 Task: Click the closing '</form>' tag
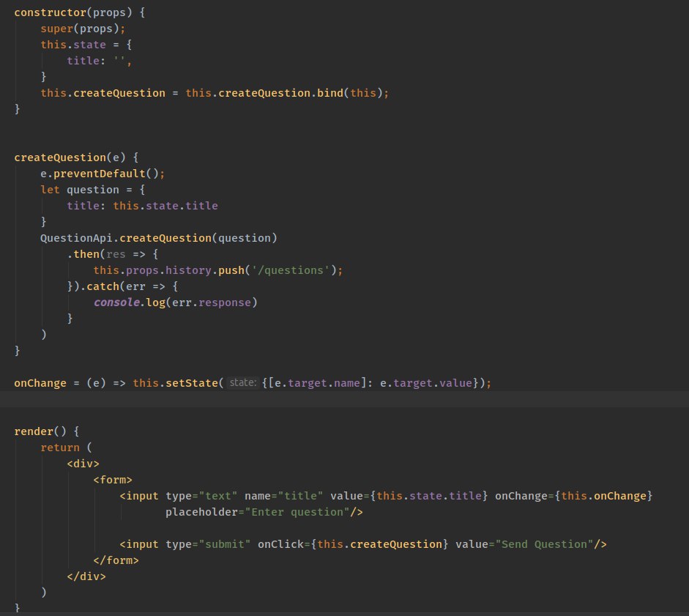tap(116, 560)
